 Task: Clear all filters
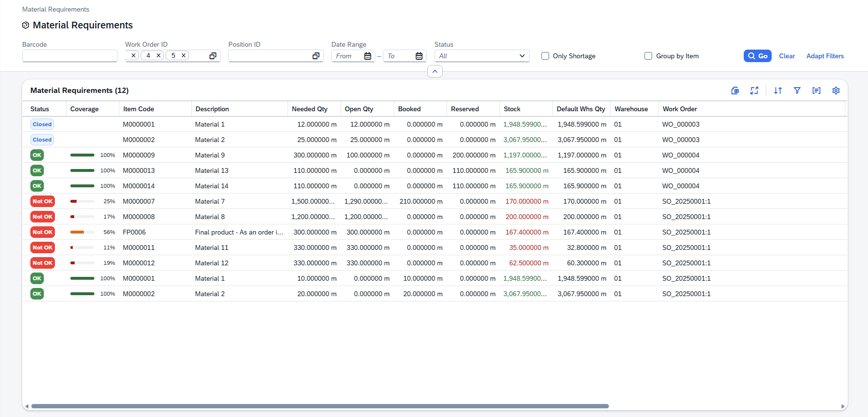tap(787, 56)
